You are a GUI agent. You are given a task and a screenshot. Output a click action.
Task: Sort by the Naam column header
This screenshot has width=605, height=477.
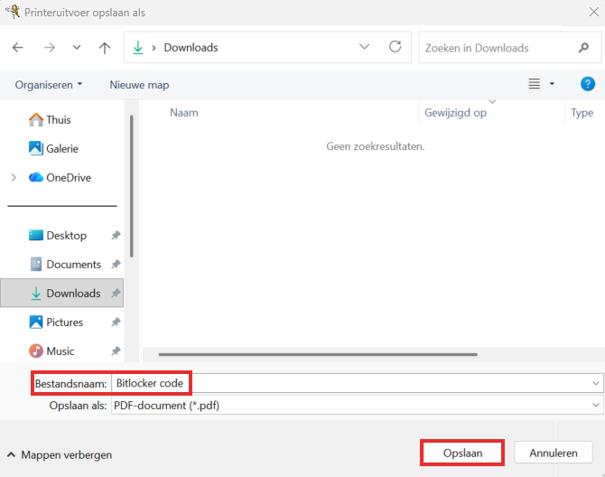click(184, 113)
